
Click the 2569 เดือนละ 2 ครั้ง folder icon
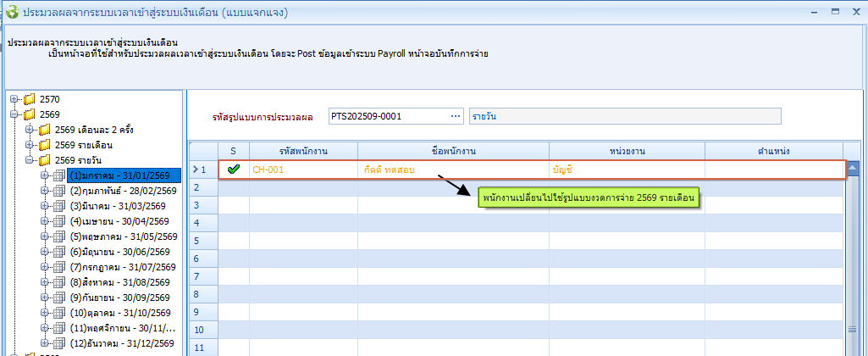coord(44,130)
